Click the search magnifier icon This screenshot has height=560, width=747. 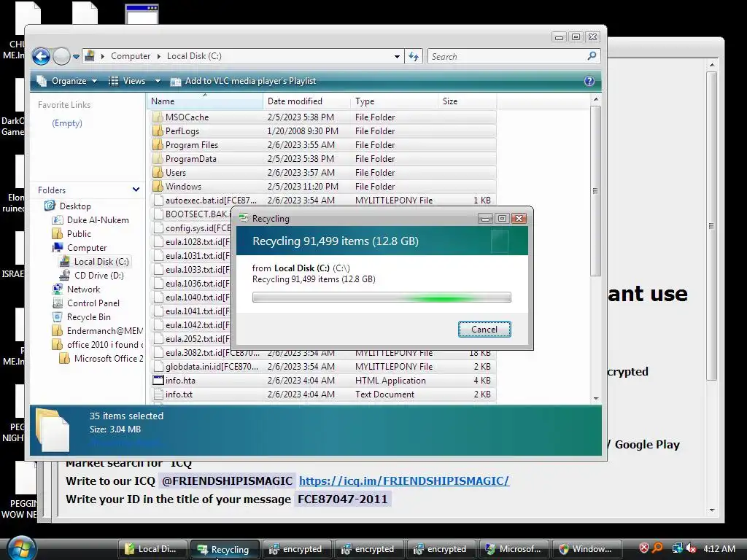(x=592, y=56)
